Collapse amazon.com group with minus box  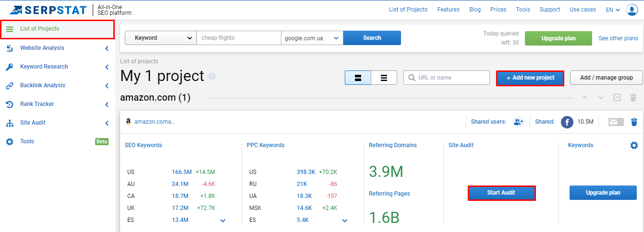click(617, 97)
